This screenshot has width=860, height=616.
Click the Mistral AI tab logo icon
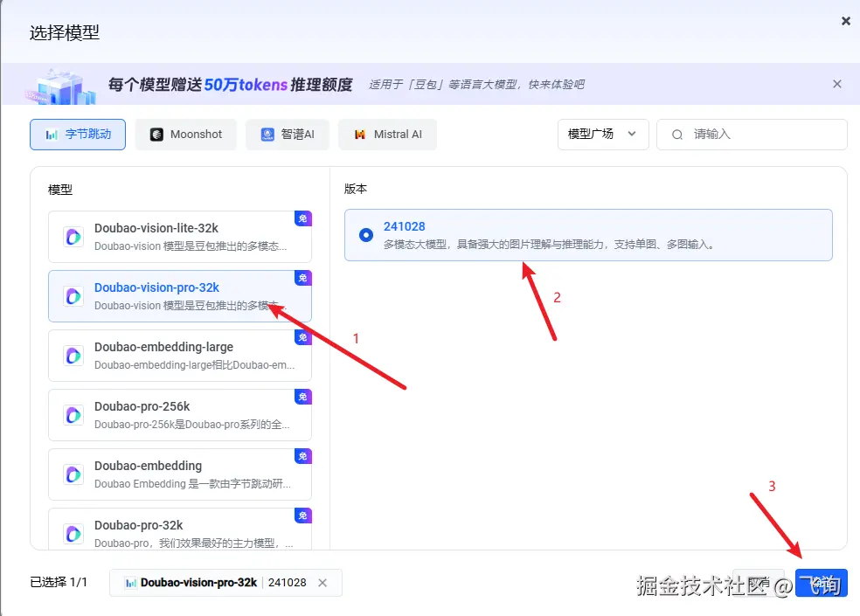coord(360,135)
